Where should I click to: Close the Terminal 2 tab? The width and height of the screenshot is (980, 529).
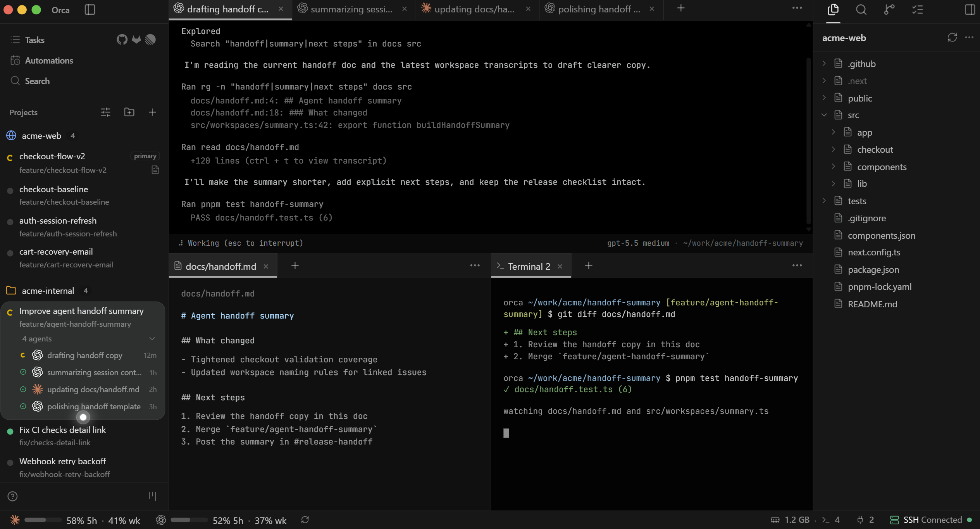tap(560, 266)
